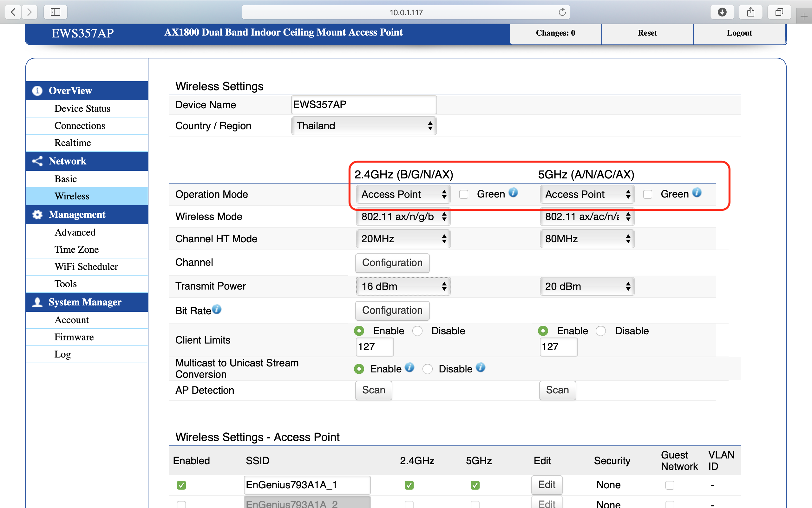Click the Device Name input field
812x508 pixels.
click(364, 105)
